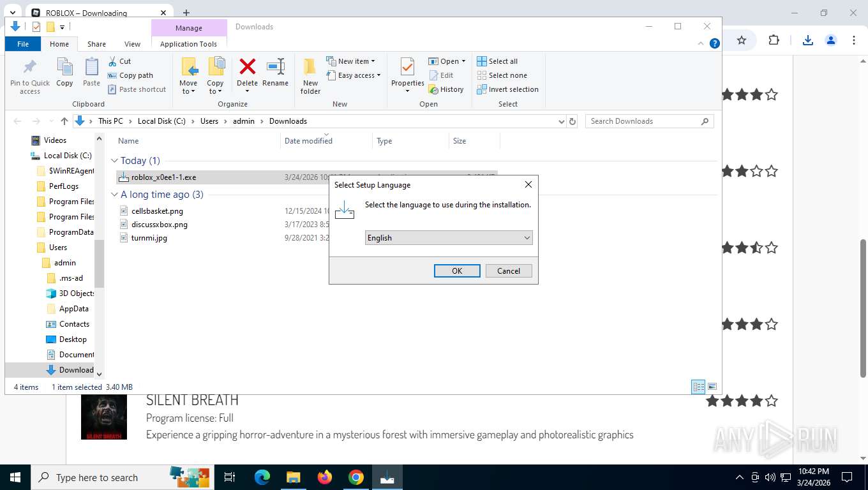Screen dimensions: 868x490
Task: Open Chrome downloads icon
Action: coord(807,40)
